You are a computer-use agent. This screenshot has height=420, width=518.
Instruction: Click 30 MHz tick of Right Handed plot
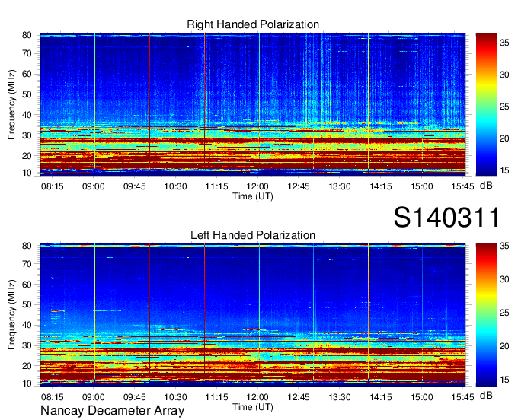(x=27, y=135)
